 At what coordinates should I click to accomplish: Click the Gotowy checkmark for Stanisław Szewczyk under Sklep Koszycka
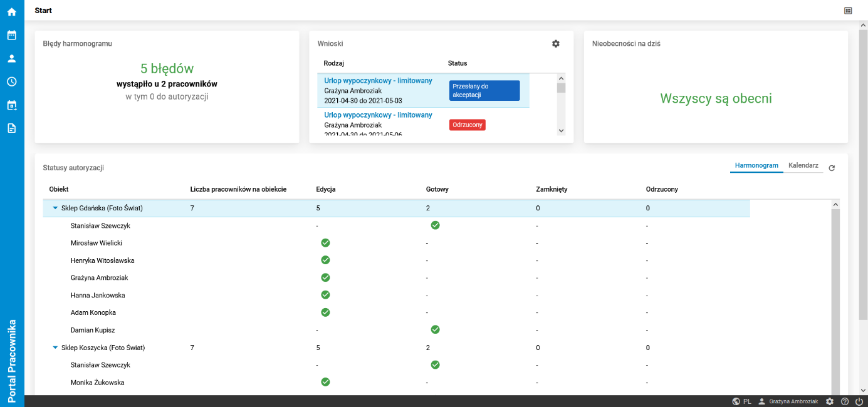[x=435, y=364]
